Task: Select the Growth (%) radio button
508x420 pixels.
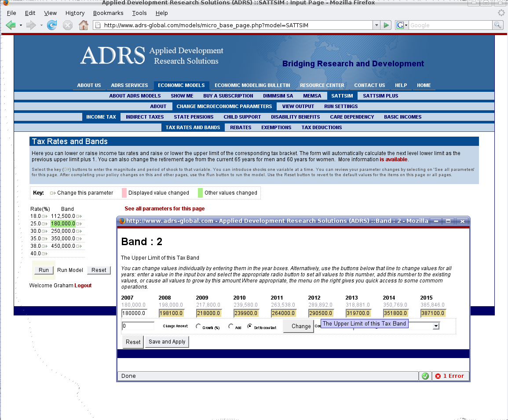Action: pyautogui.click(x=198, y=326)
